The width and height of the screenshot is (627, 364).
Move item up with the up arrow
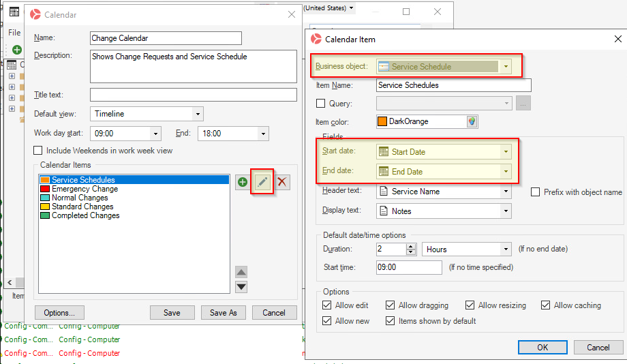coord(241,272)
